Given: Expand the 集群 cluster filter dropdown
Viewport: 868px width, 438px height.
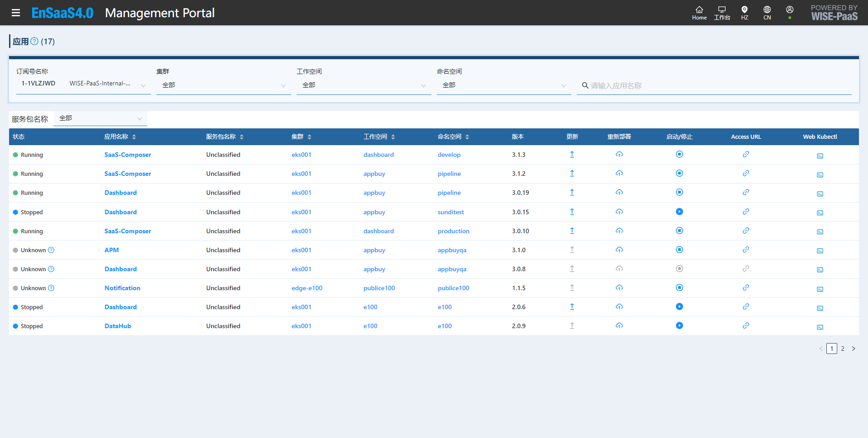Looking at the screenshot, I should click(x=224, y=85).
